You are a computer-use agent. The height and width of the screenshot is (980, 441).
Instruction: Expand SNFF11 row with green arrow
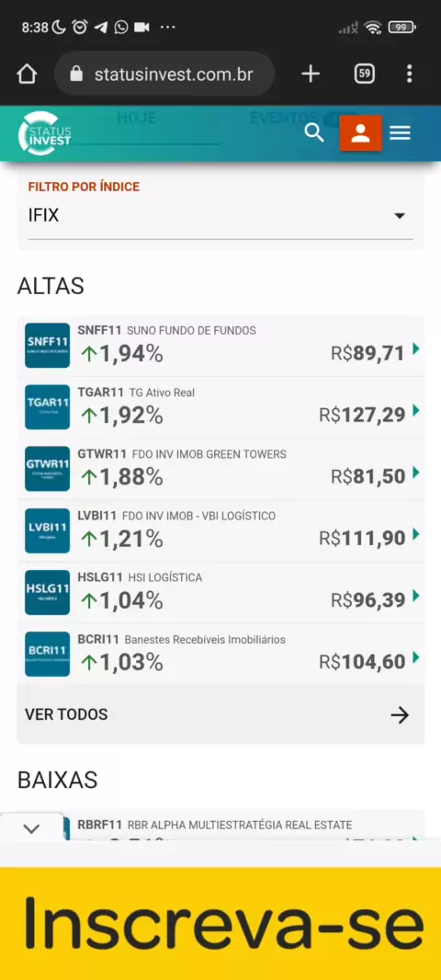pos(416,348)
